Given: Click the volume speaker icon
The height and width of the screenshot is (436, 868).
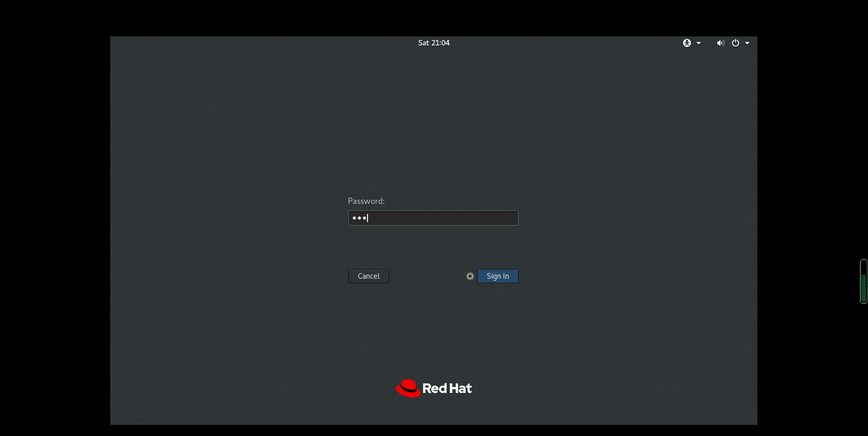Looking at the screenshot, I should tap(721, 43).
